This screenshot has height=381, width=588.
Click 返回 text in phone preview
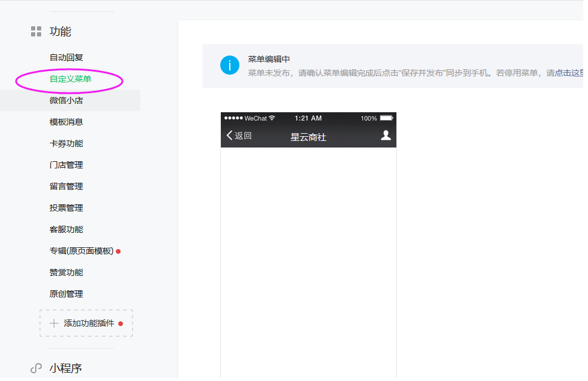click(x=244, y=136)
